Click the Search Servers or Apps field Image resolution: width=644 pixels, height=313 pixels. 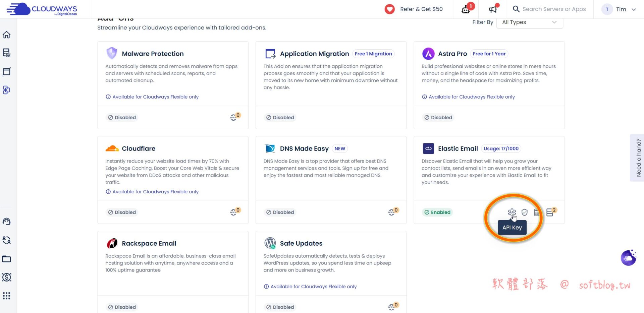click(554, 9)
